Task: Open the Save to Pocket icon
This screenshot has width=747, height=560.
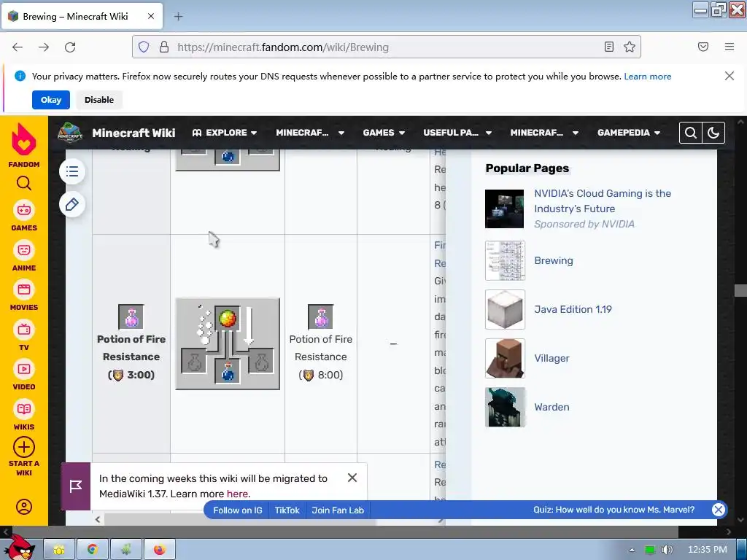Action: tap(703, 47)
